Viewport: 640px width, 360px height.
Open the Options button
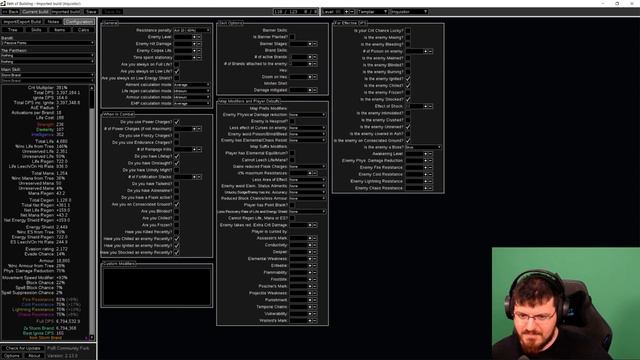pos(12,356)
